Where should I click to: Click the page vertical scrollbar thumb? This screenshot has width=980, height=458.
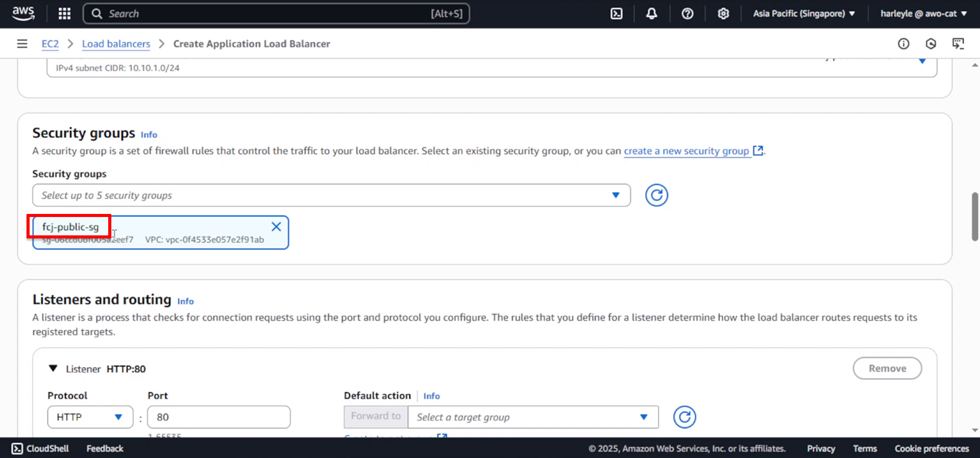[975, 216]
